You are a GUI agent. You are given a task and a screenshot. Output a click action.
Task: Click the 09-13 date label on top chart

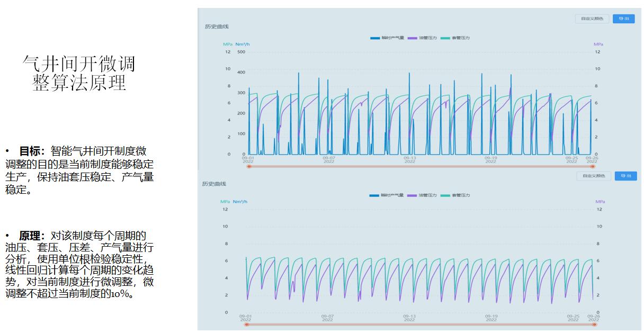(410, 159)
